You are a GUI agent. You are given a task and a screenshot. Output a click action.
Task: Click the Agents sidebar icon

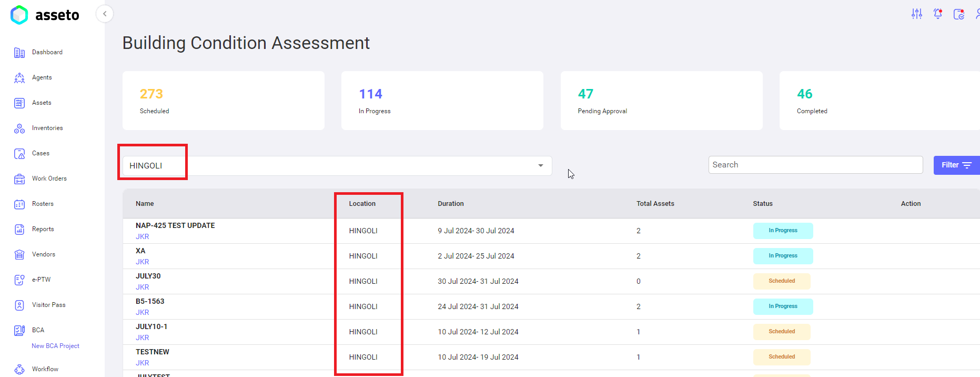coord(19,78)
